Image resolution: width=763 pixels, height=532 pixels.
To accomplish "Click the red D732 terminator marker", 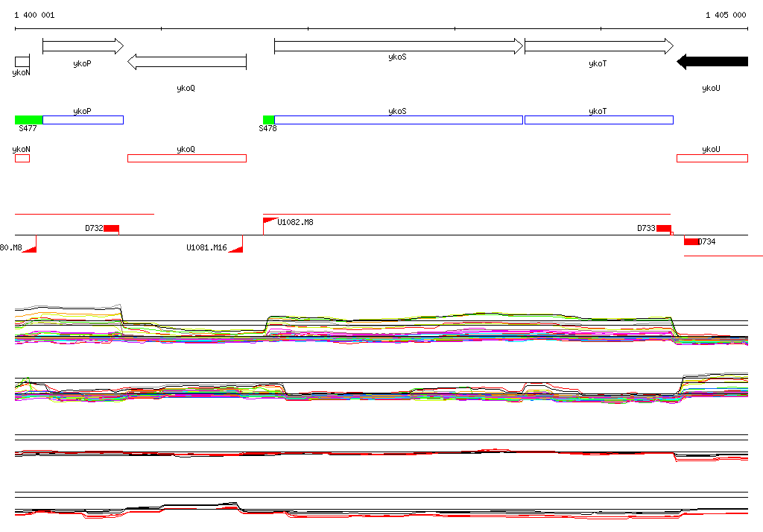I will 112,229.
